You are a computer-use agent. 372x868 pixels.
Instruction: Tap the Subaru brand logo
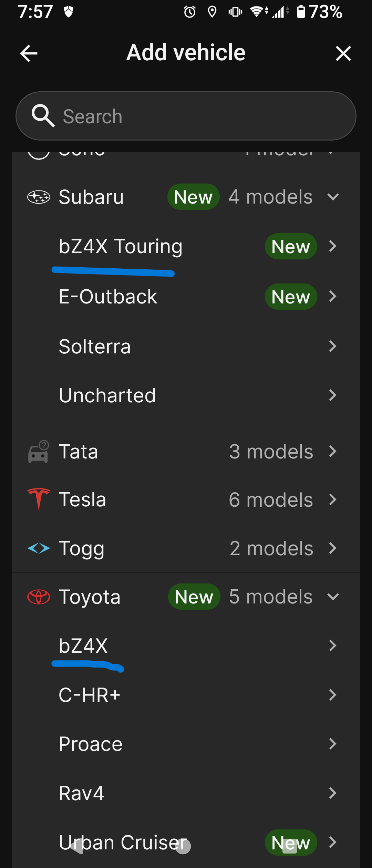(x=39, y=197)
